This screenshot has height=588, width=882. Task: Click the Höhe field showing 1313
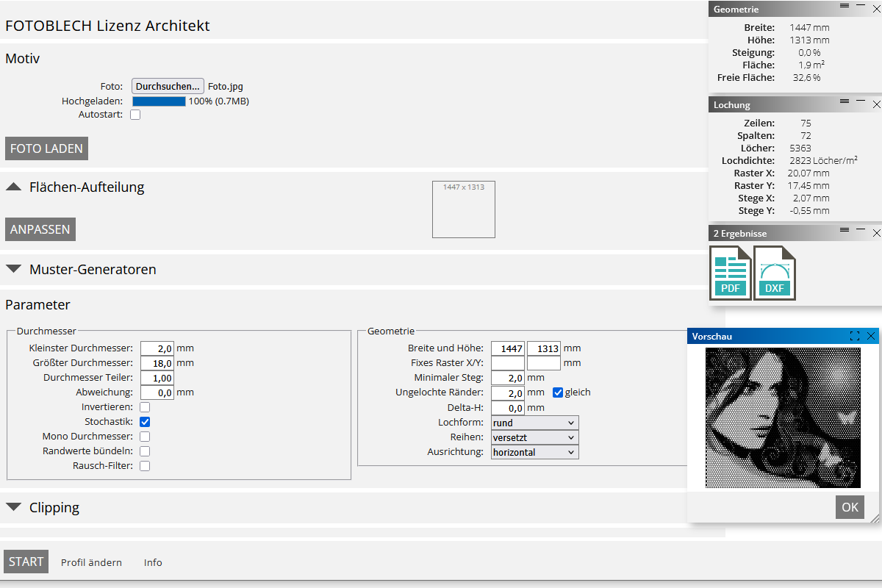click(x=544, y=348)
